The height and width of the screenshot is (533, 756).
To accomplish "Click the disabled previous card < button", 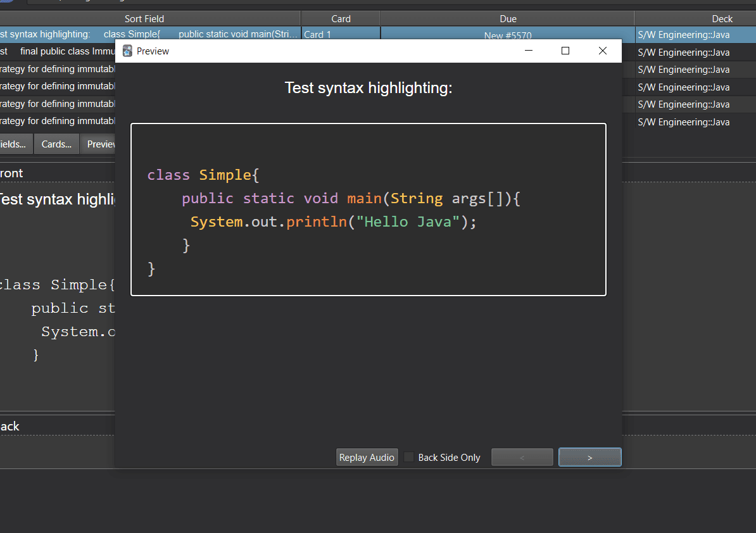I will pyautogui.click(x=522, y=457).
